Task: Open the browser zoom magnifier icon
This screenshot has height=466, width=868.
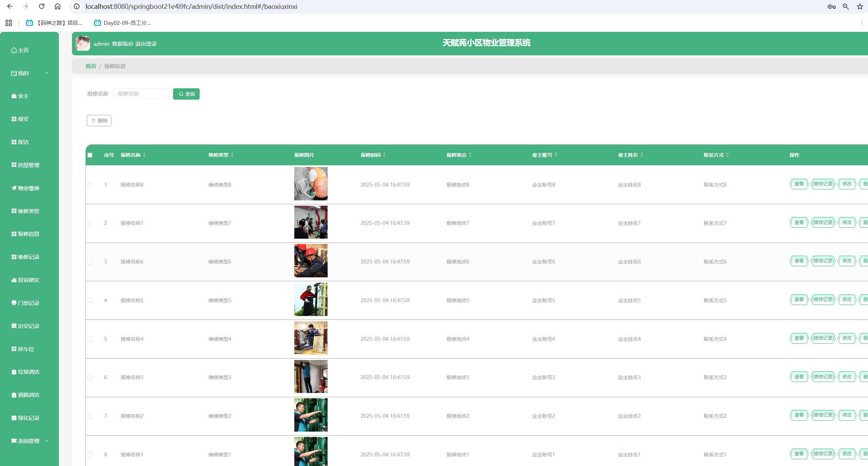Action: (846, 6)
